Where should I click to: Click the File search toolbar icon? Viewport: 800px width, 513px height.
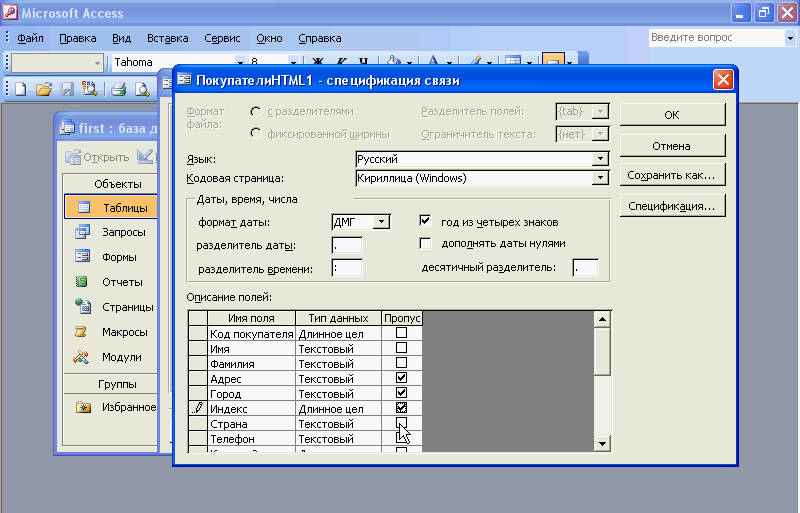[90, 89]
